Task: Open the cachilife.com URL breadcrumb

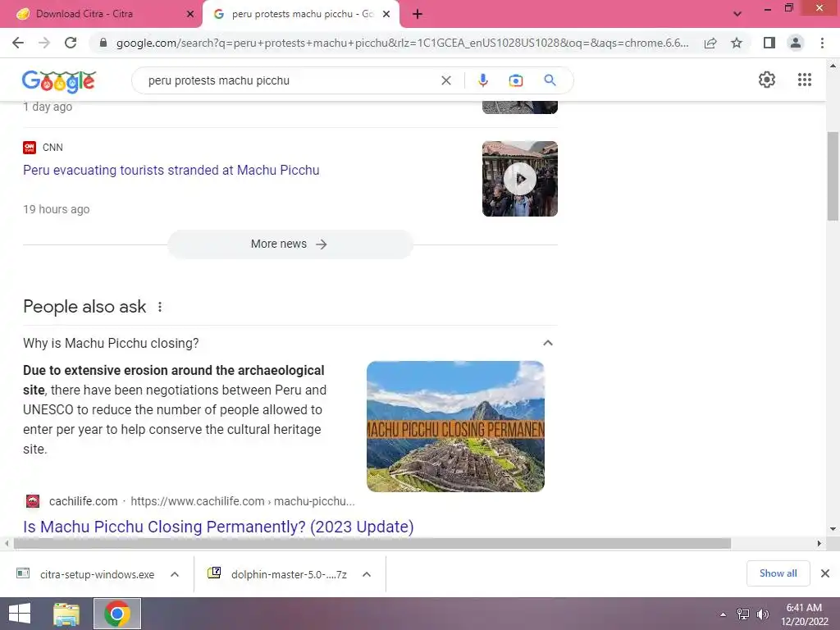Action: pyautogui.click(x=243, y=501)
